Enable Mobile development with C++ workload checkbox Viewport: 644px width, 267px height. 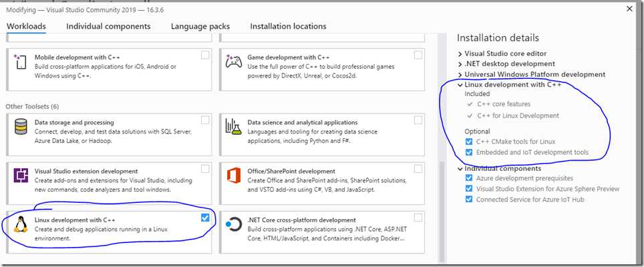[205, 55]
